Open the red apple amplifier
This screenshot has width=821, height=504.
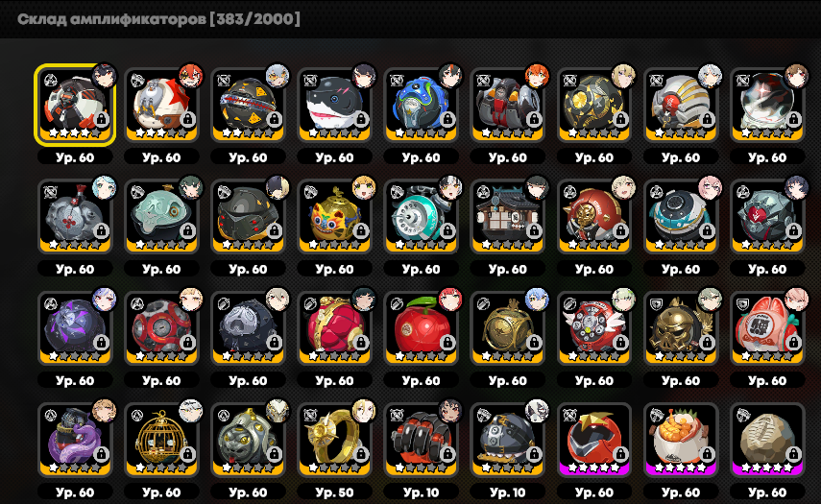(421, 327)
